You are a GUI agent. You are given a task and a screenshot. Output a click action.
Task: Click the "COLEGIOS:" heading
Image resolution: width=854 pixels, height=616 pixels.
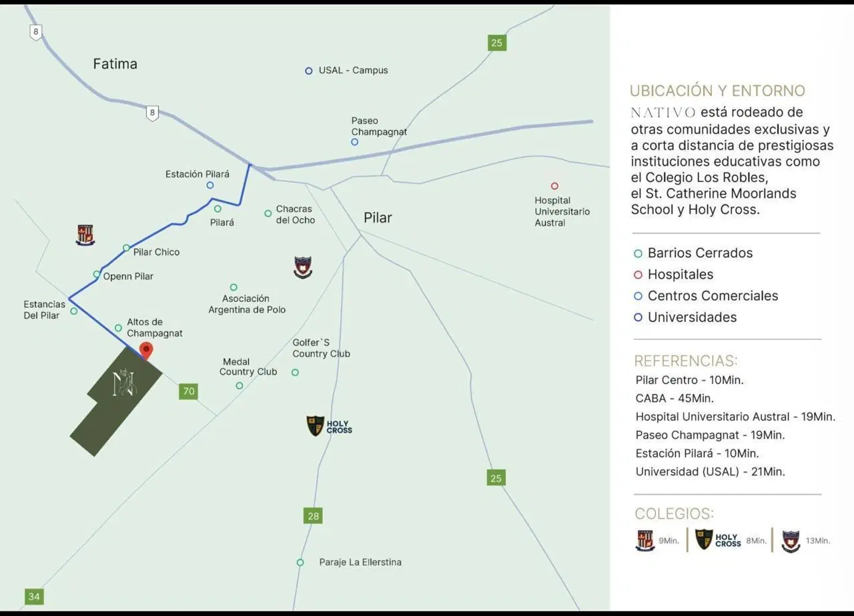pos(674,514)
